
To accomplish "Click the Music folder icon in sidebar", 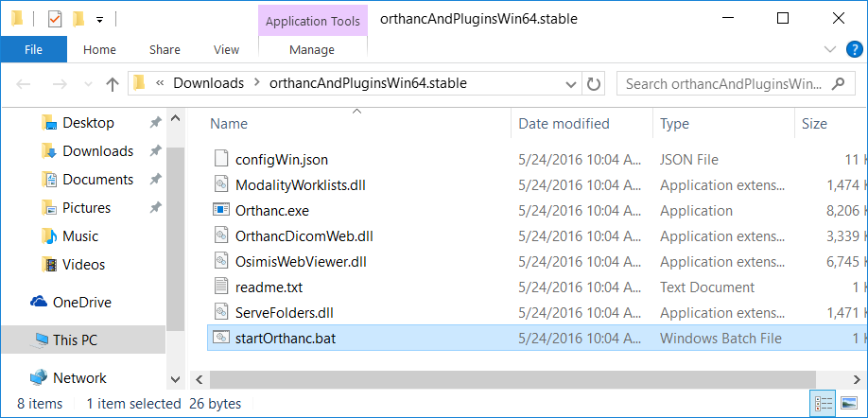I will coord(49,235).
